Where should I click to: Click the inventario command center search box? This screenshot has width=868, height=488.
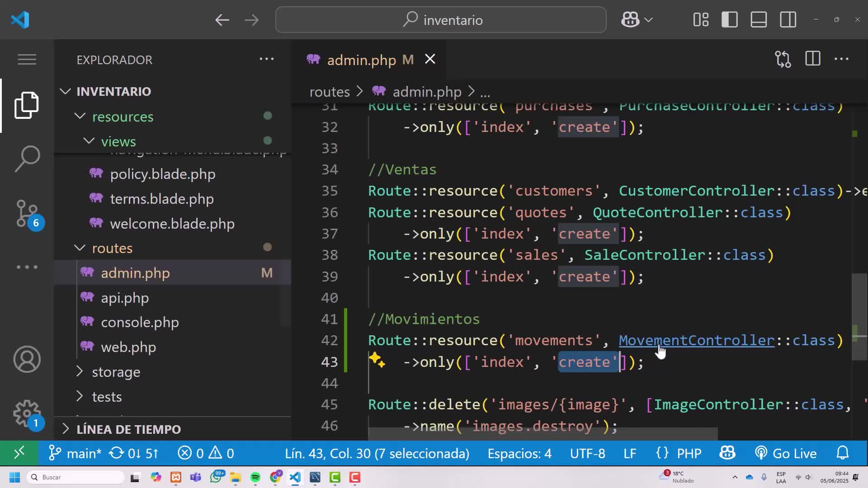(441, 20)
